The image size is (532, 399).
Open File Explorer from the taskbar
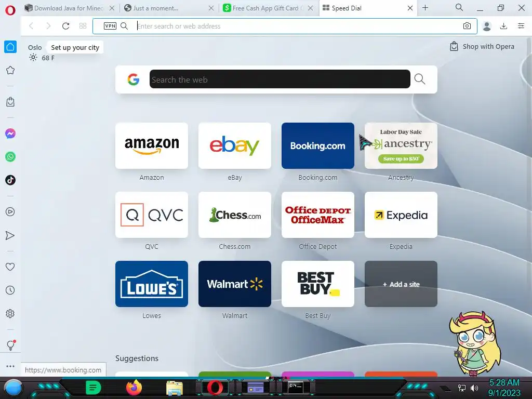[x=175, y=388]
